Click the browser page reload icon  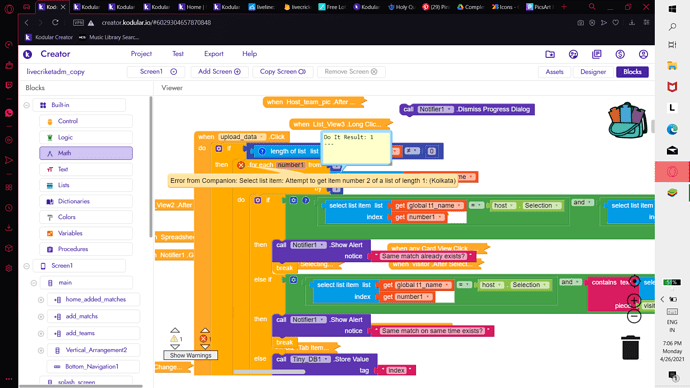55,22
